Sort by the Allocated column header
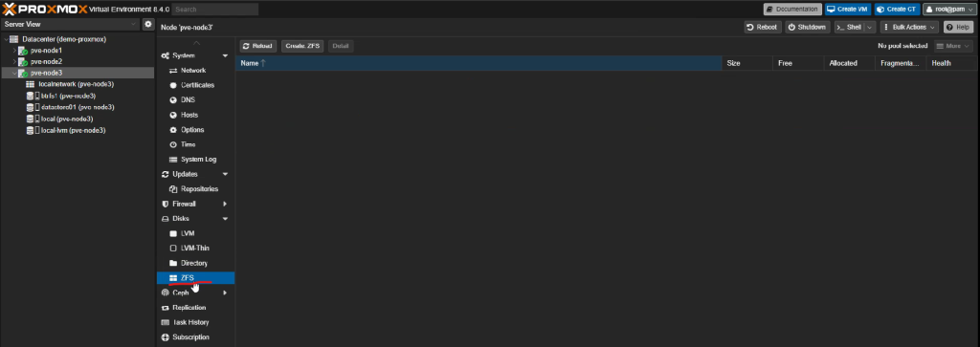This screenshot has height=347, width=980. coord(850,63)
